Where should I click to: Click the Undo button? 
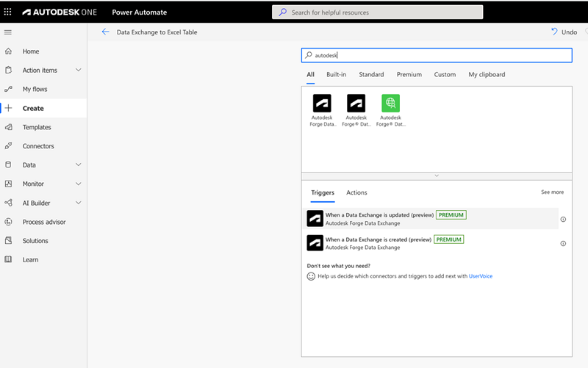tap(564, 32)
